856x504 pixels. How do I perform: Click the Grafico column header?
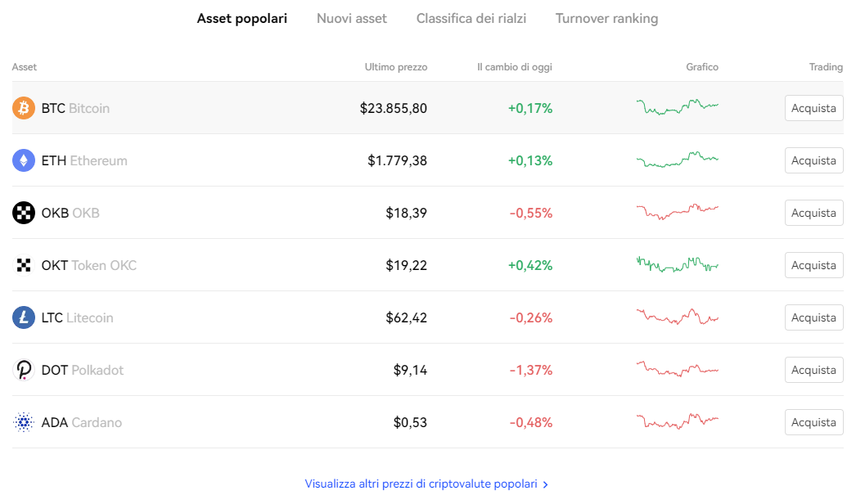[702, 66]
